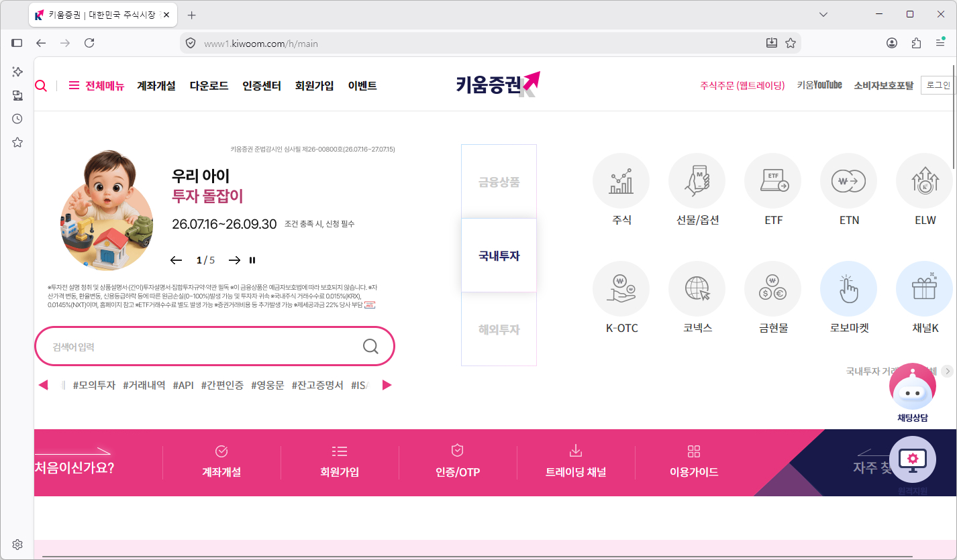Switch to the 해외투자 tab
The height and width of the screenshot is (560, 957).
(499, 329)
